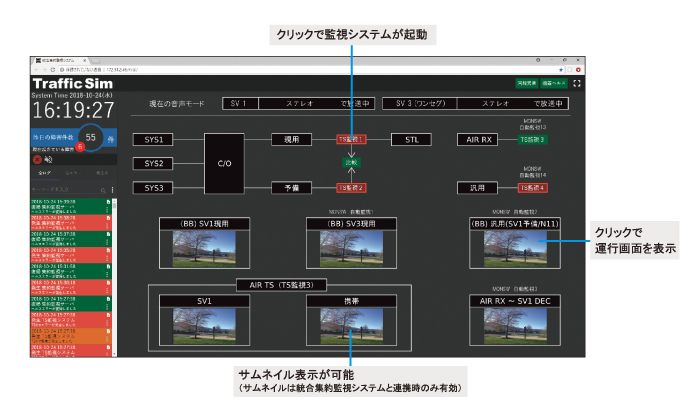Image resolution: width=700 pixels, height=420 pixels.
Task: Click the green 比較 compare box
Action: coord(351,162)
